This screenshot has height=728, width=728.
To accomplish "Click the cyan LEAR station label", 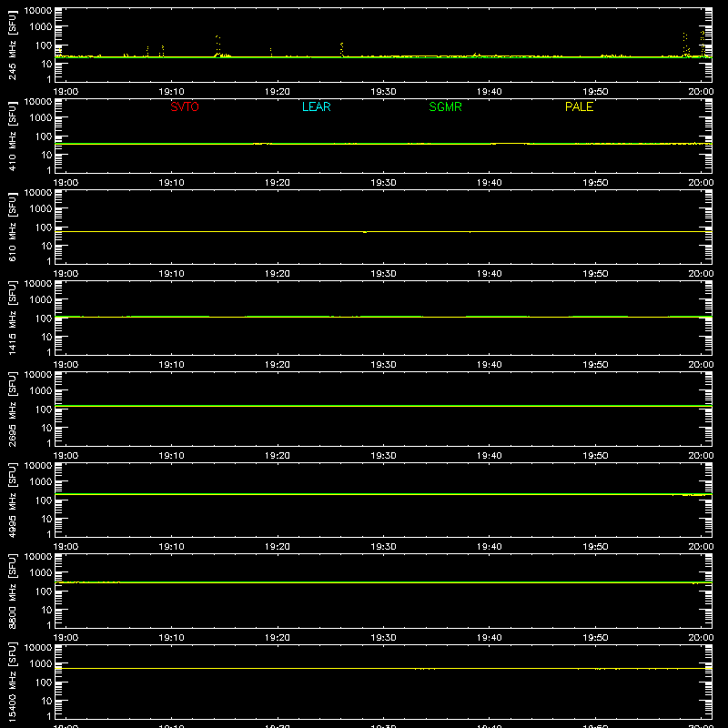I will point(316,106).
